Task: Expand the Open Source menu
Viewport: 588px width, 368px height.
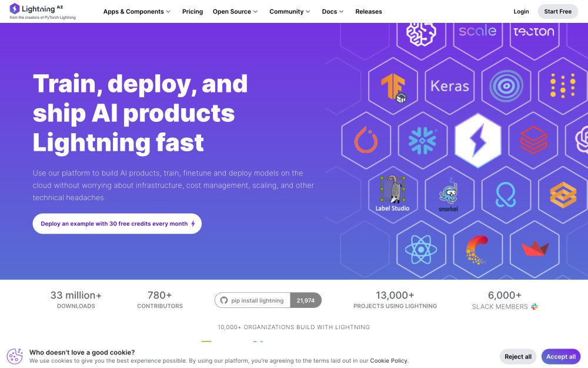Action: coord(235,12)
